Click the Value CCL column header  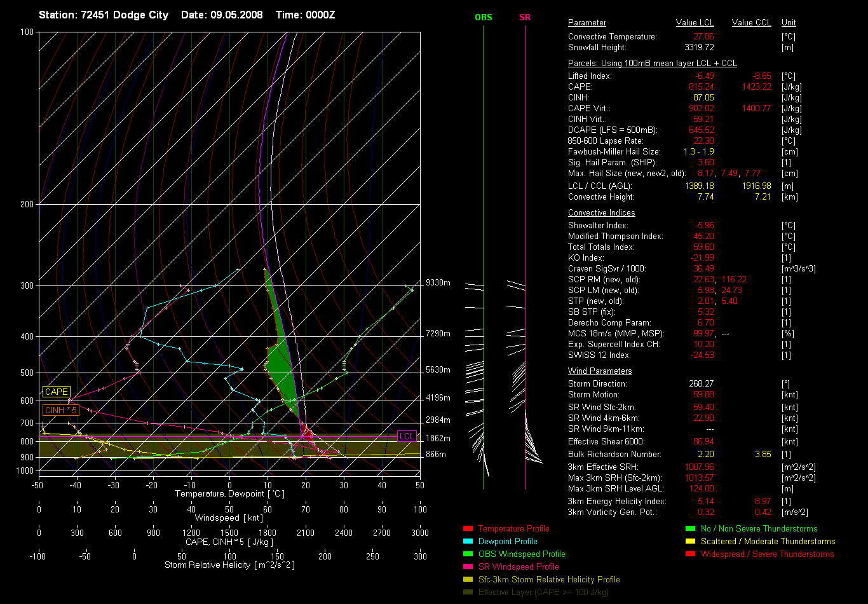click(x=751, y=23)
